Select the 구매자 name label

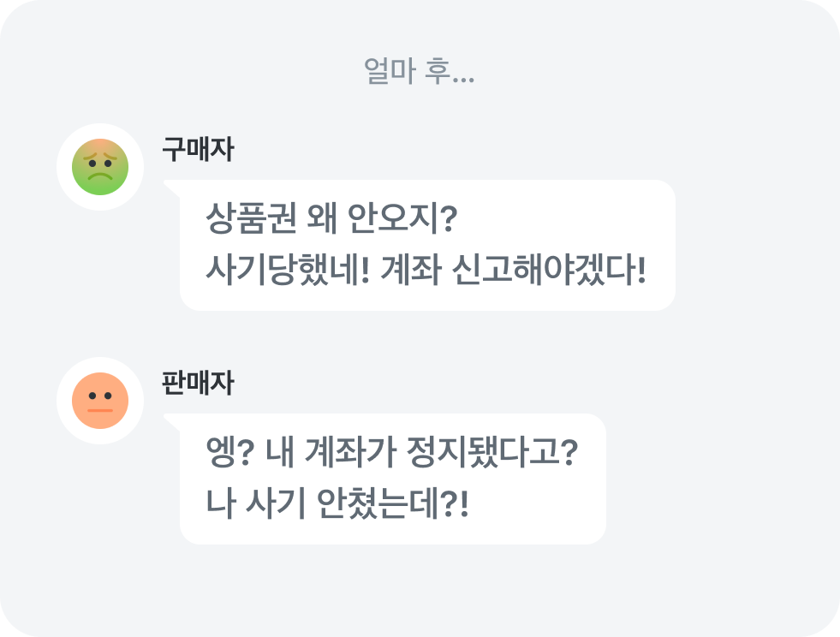pyautogui.click(x=198, y=149)
